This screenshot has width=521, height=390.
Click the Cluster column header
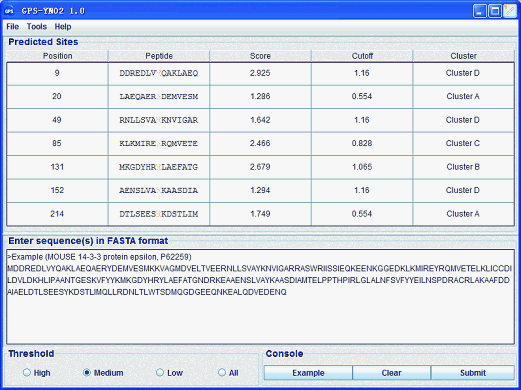click(463, 56)
